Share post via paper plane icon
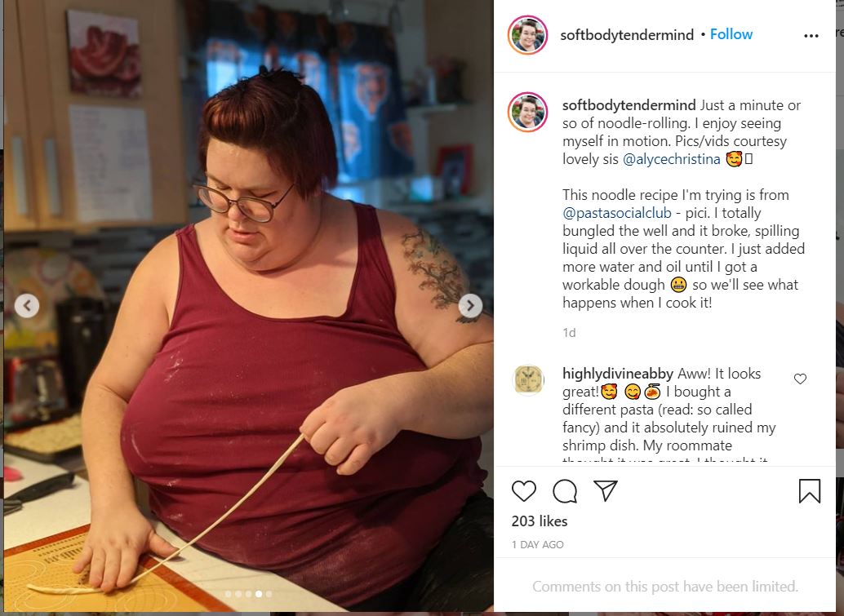Viewport: 844px width, 616px height. click(606, 490)
